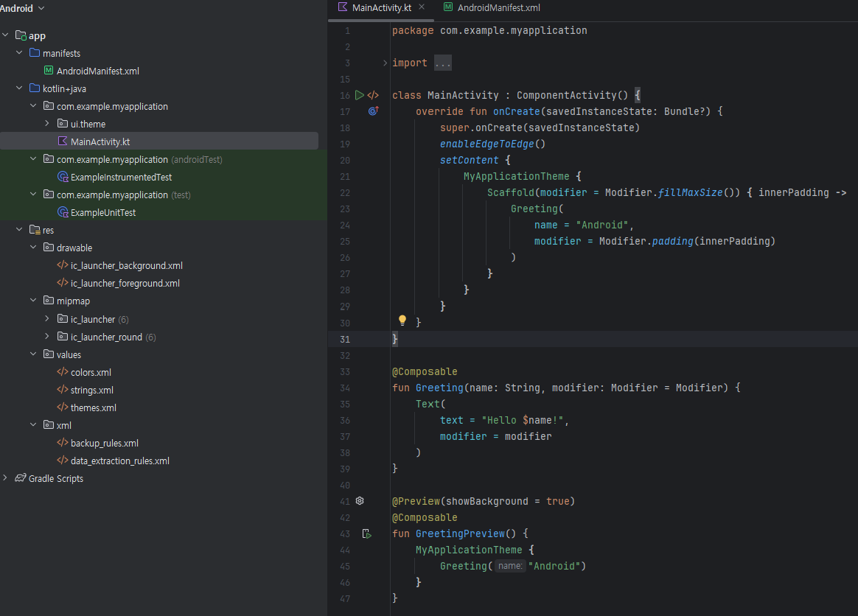Collapse the mipmap folder

pyautogui.click(x=33, y=301)
